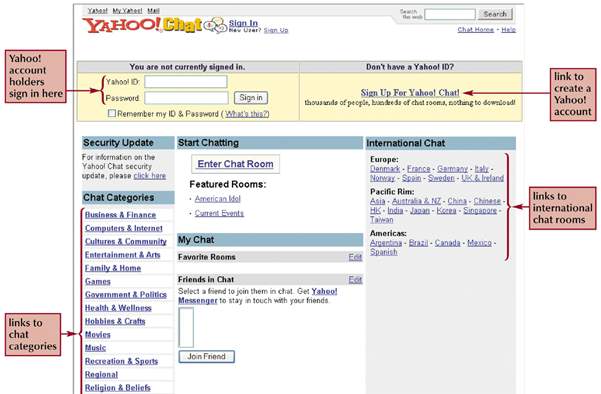Click the Sign in button
This screenshot has height=394, width=601.
[251, 98]
